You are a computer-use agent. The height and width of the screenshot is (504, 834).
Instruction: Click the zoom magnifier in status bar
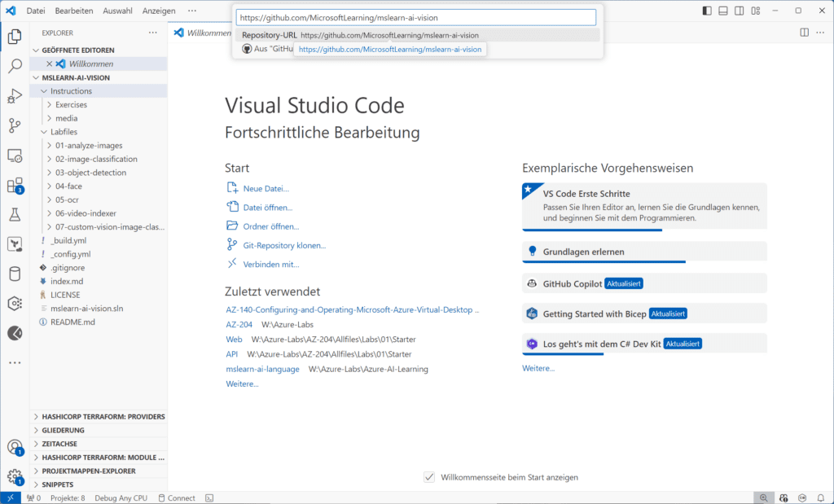[x=764, y=498]
